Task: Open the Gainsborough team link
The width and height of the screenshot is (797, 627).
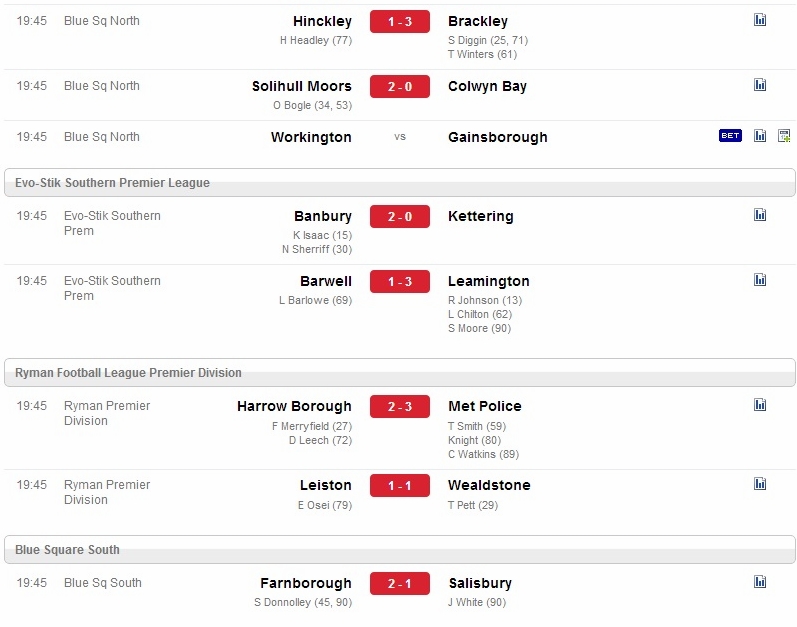Action: pyautogui.click(x=498, y=137)
